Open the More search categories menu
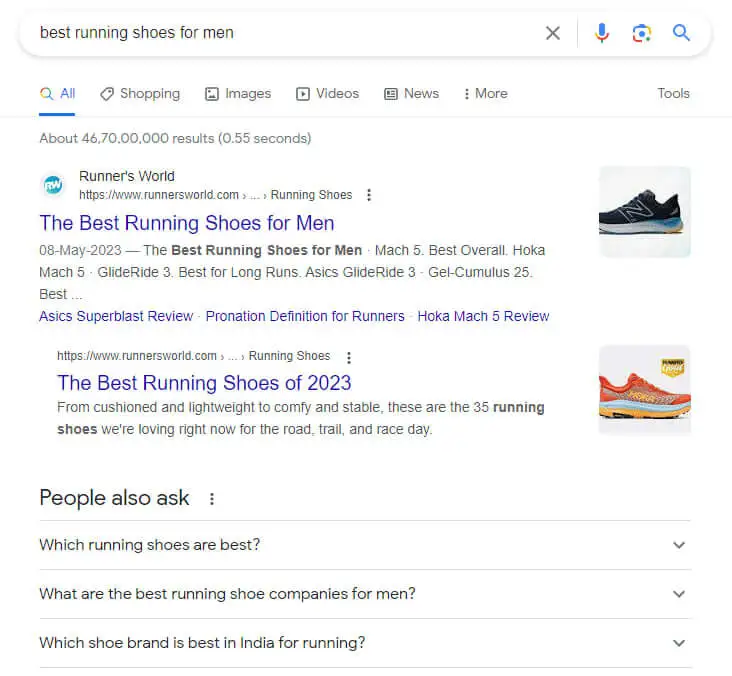 coord(485,93)
